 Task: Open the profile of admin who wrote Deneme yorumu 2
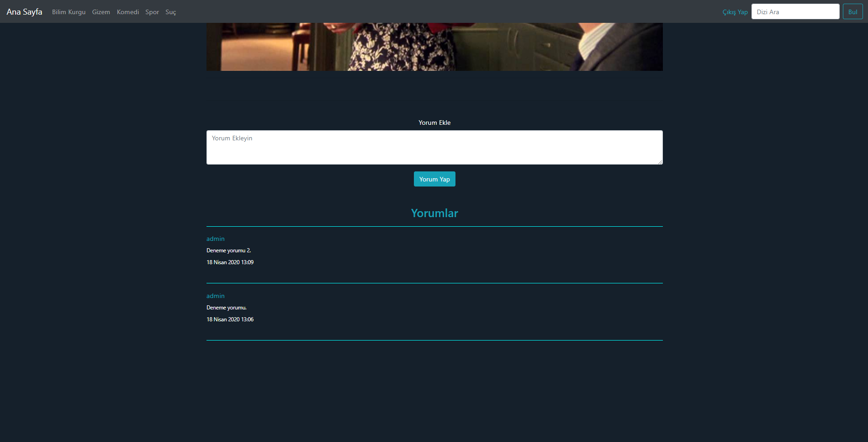[215, 239]
